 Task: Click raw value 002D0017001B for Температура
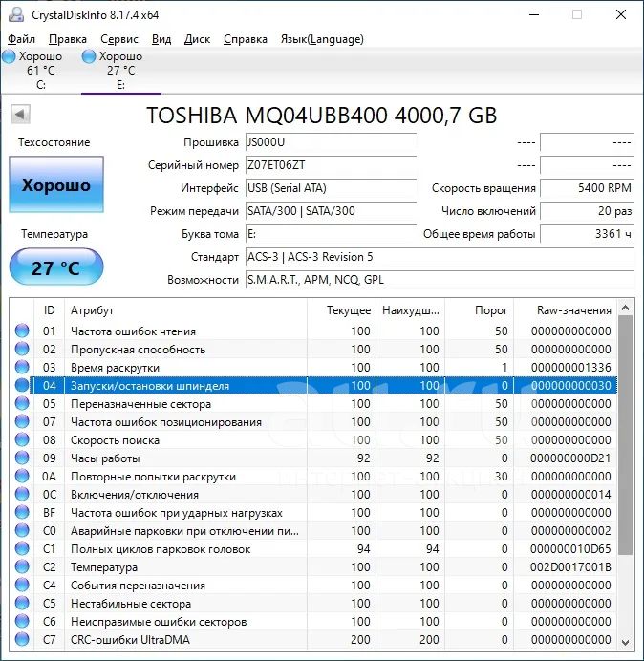[x=570, y=567]
